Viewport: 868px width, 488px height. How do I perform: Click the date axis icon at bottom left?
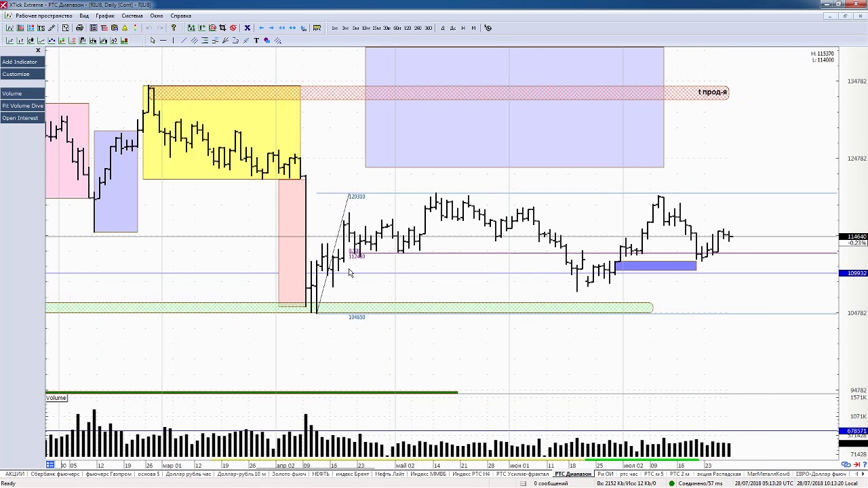50,465
